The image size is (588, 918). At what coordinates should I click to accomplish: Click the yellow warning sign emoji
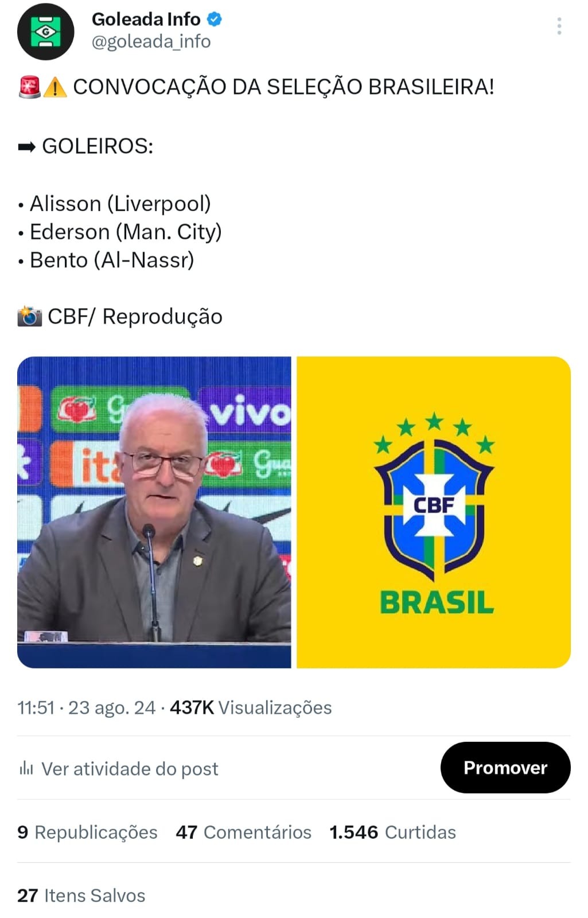(x=55, y=87)
